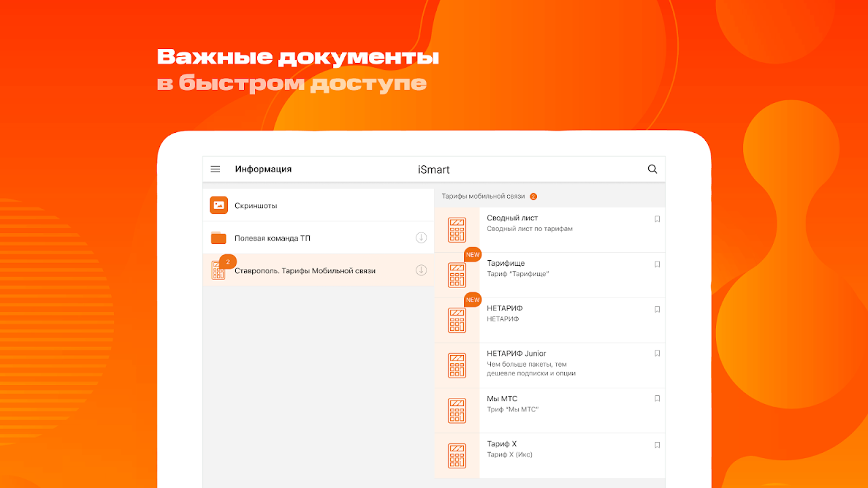
Task: Open the Тарифище document title
Action: pos(506,263)
